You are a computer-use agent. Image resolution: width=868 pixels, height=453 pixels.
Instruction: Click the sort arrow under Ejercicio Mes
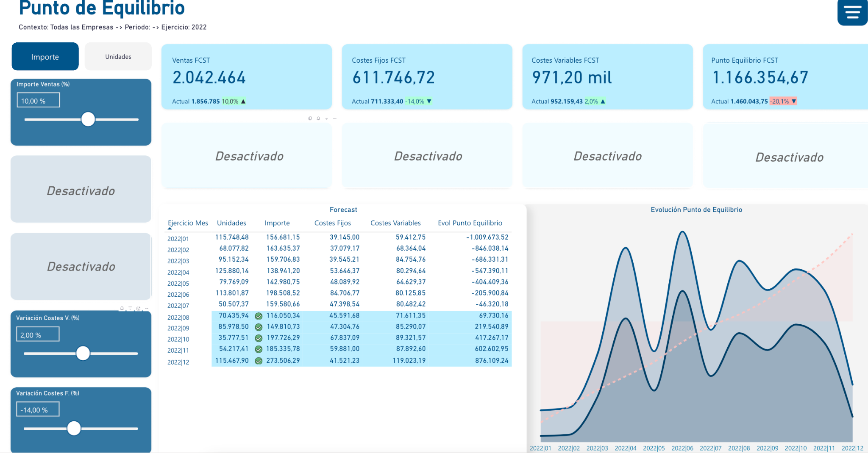pos(170,229)
